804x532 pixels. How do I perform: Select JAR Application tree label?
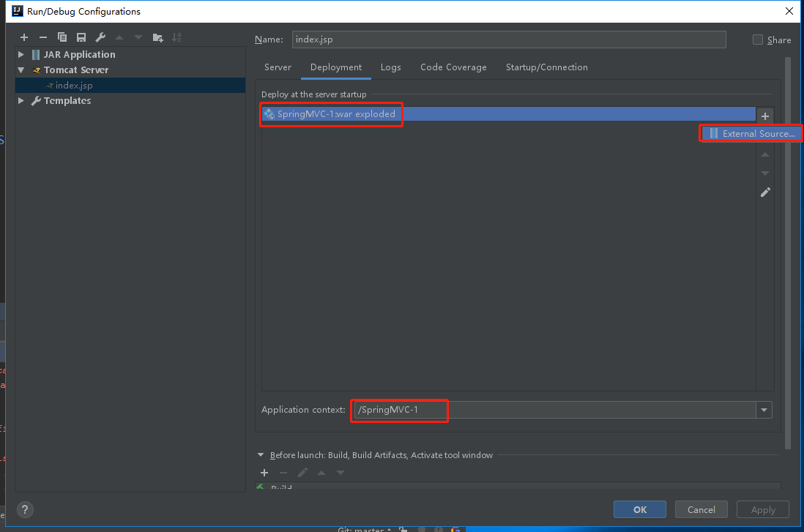[80, 54]
